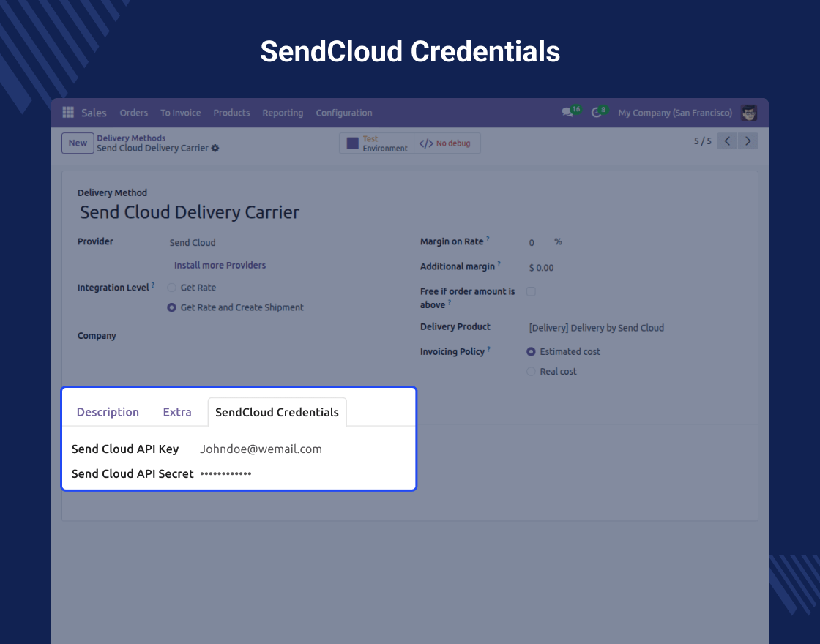
Task: Open the Reporting menu
Action: [283, 113]
